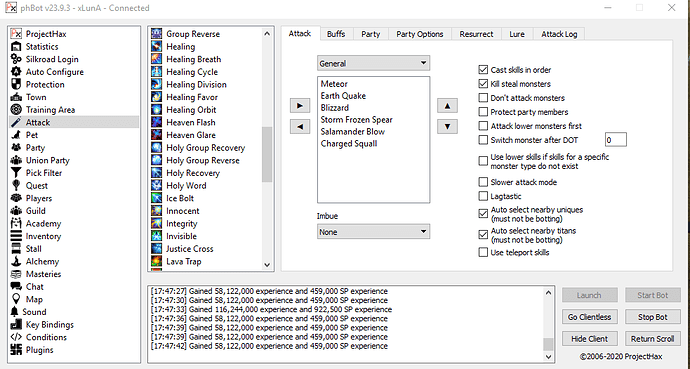The height and width of the screenshot is (369, 690).
Task: Open the Union Party section
Action: coord(48,161)
